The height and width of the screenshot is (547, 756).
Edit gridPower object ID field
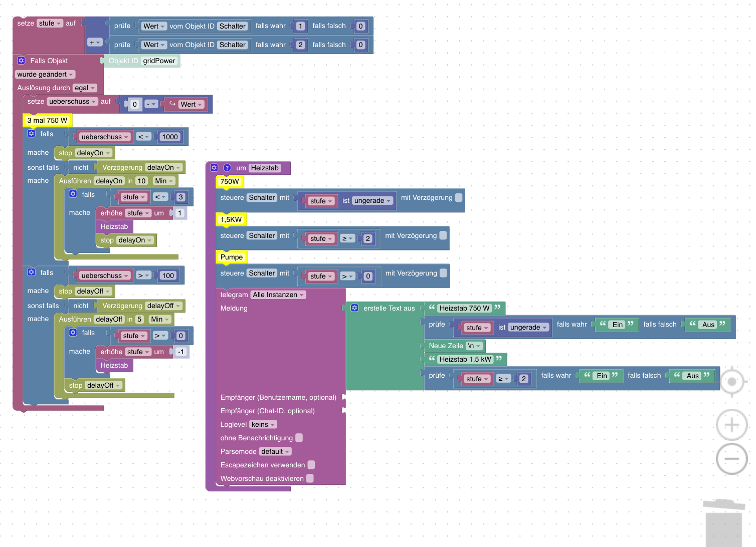point(159,61)
